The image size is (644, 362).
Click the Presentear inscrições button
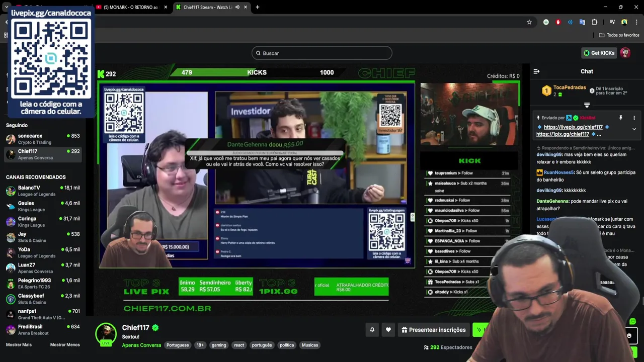[433, 330]
